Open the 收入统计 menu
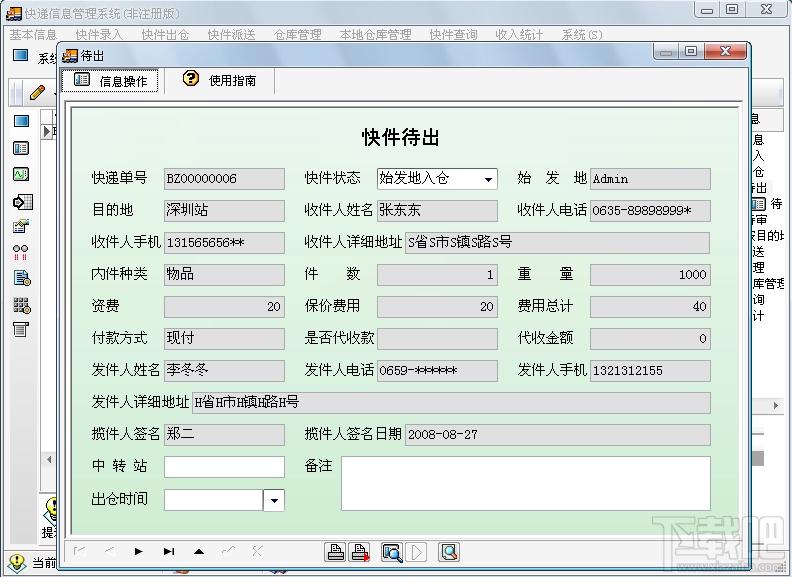The width and height of the screenshot is (792, 577). coord(519,34)
